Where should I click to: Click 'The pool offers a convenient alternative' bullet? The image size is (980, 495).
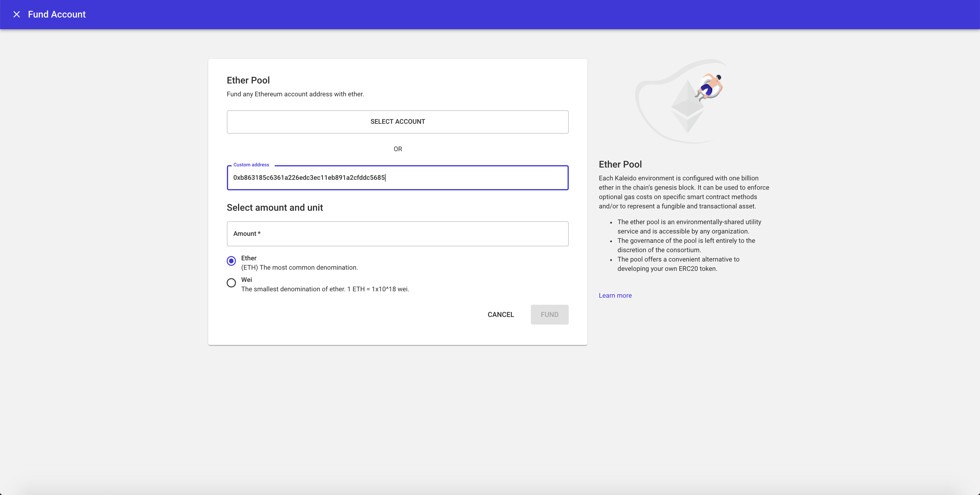[x=678, y=264]
